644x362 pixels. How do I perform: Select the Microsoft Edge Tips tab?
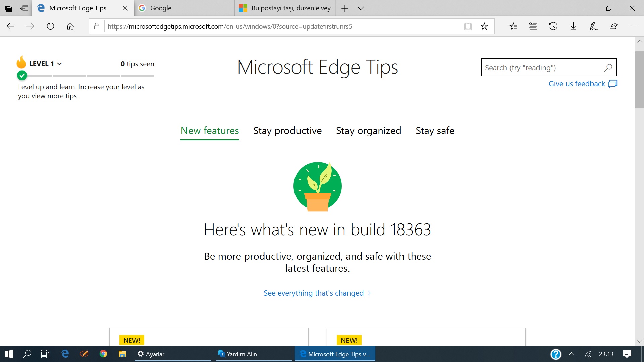click(77, 8)
